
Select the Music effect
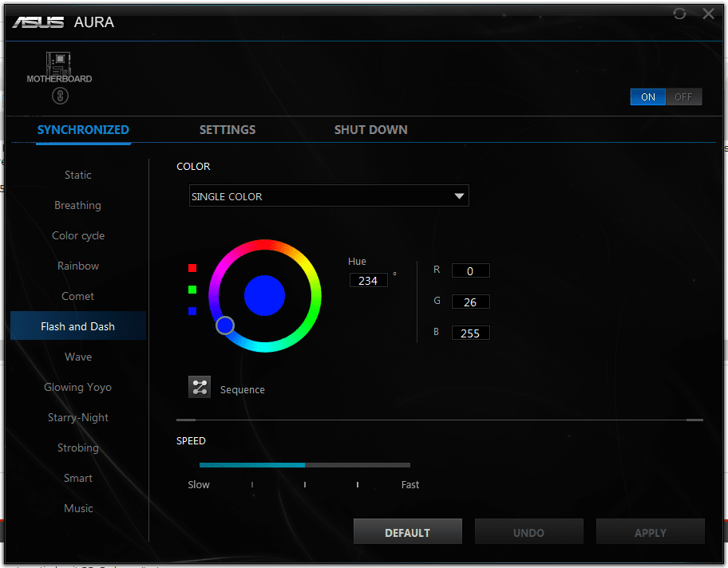78,509
